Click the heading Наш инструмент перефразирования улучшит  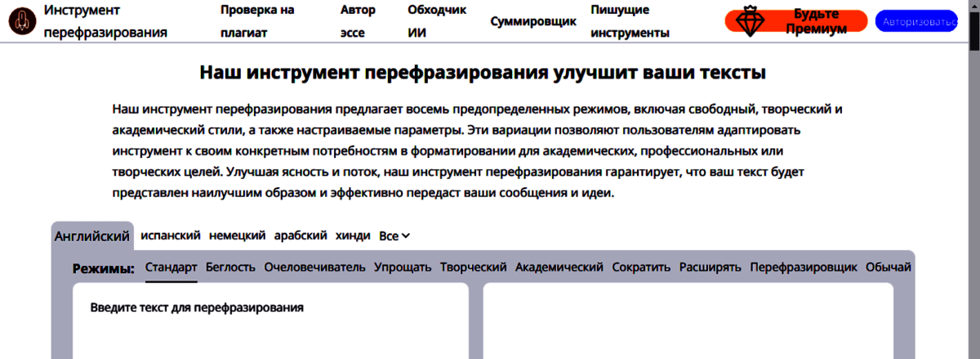(483, 72)
